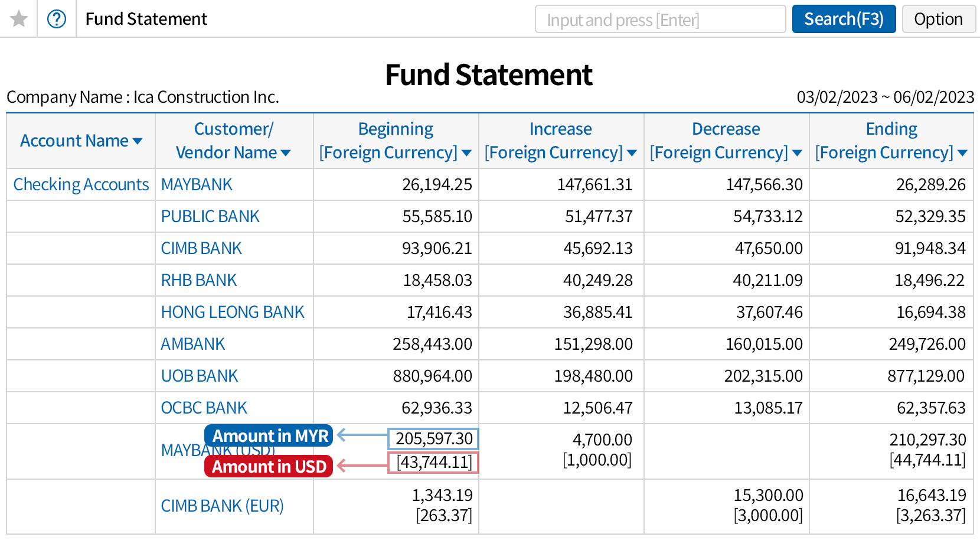980x540 pixels.
Task: Open the PUBLIC BANK vendor link
Action: (x=210, y=216)
